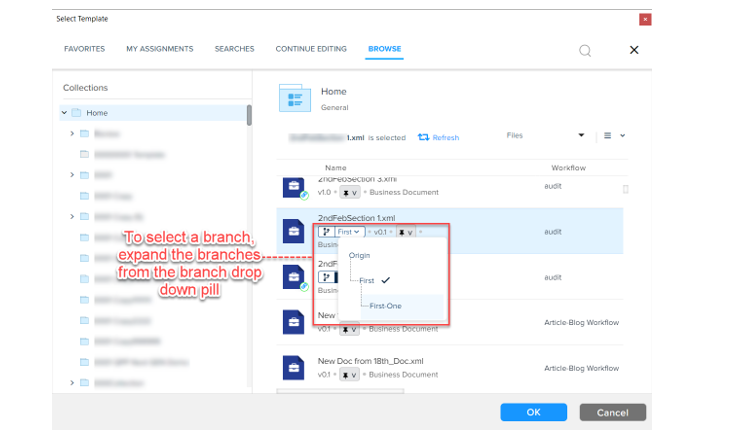Open pin dropdown for the Article-Blog New document
Screen dimensions: 729x441
(x=350, y=329)
